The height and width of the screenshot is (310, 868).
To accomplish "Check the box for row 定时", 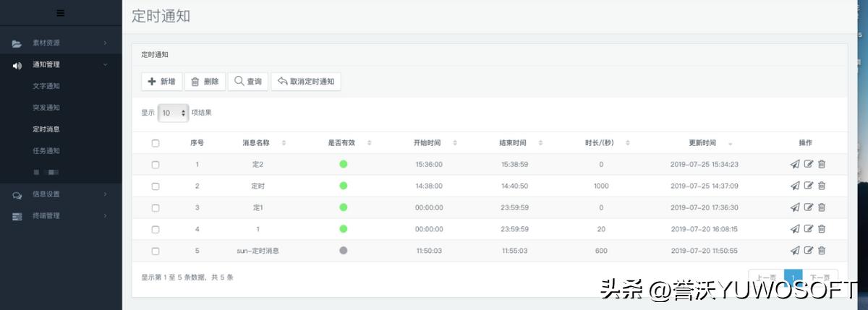I will [x=156, y=186].
